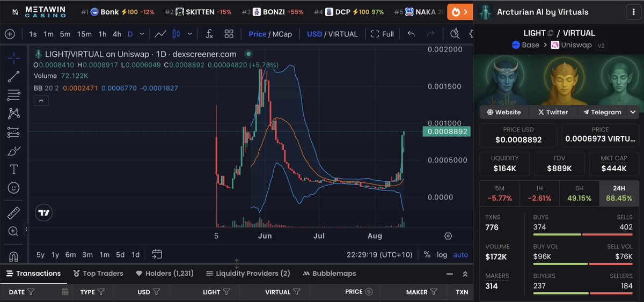Switch chart to Full screen

pos(383,34)
